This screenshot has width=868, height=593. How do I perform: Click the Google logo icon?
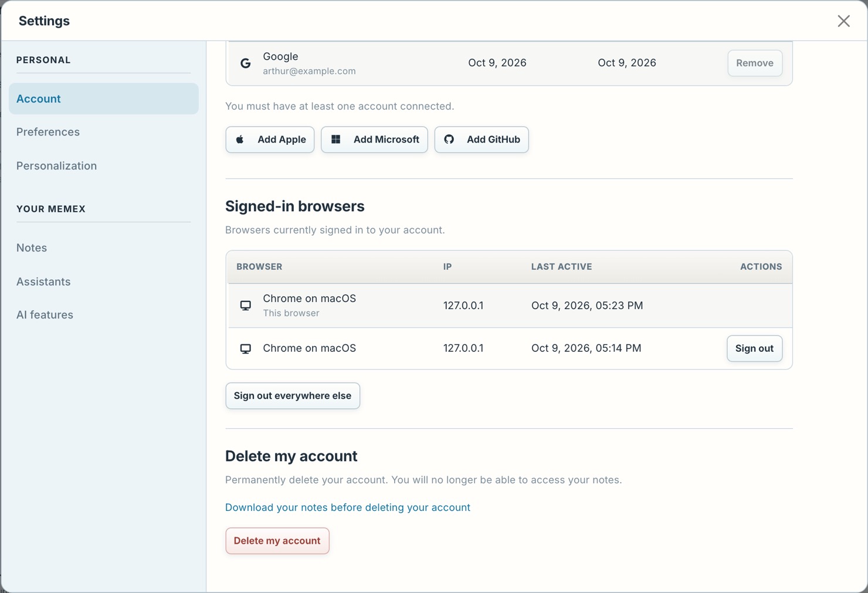(x=246, y=63)
